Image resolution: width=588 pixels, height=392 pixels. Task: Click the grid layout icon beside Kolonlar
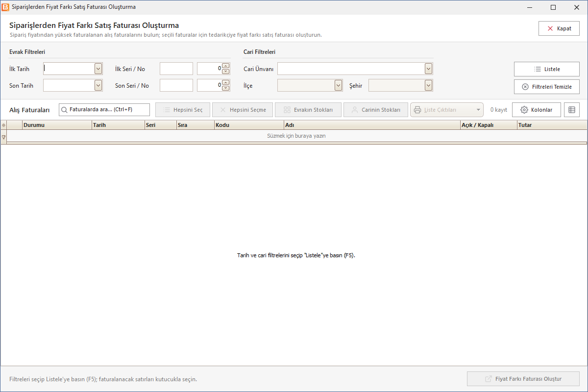[x=572, y=110]
